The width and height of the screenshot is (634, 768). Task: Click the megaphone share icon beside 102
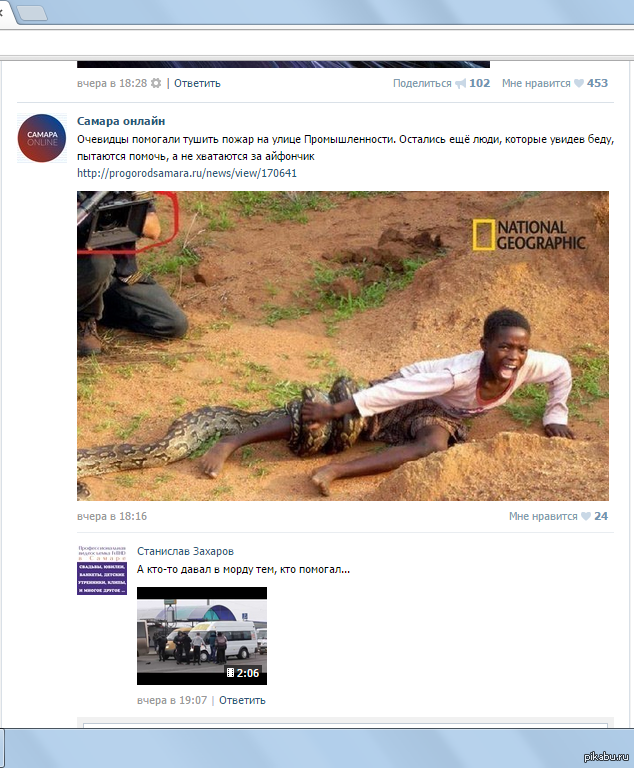[x=460, y=83]
